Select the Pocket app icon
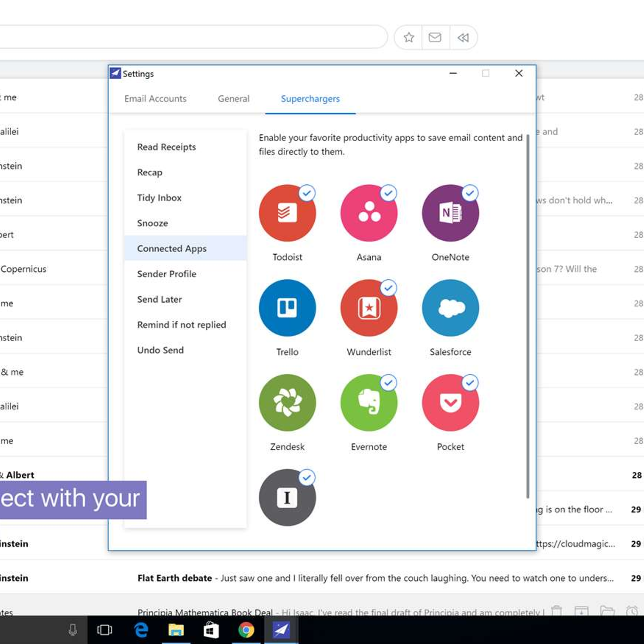 click(x=450, y=402)
